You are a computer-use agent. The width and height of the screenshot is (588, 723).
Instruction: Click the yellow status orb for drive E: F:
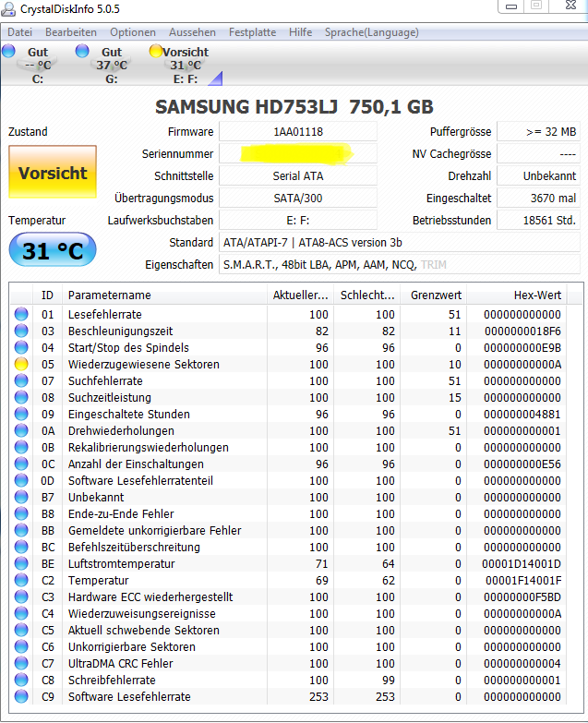click(x=156, y=51)
